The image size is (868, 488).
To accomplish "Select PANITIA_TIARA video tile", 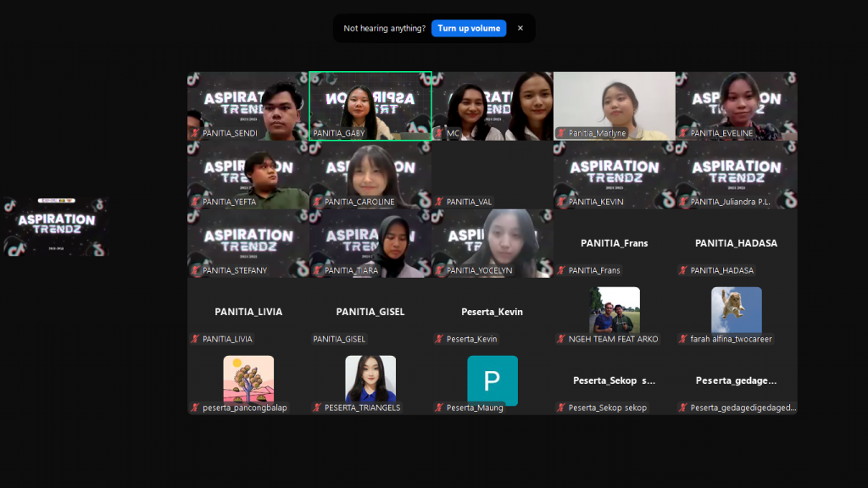I will coord(370,243).
